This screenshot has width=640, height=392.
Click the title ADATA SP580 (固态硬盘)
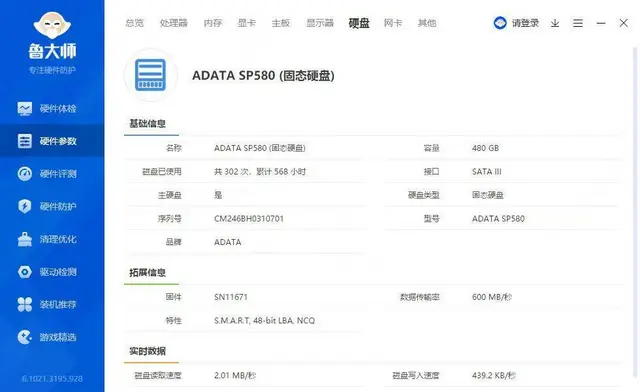pyautogui.click(x=263, y=76)
